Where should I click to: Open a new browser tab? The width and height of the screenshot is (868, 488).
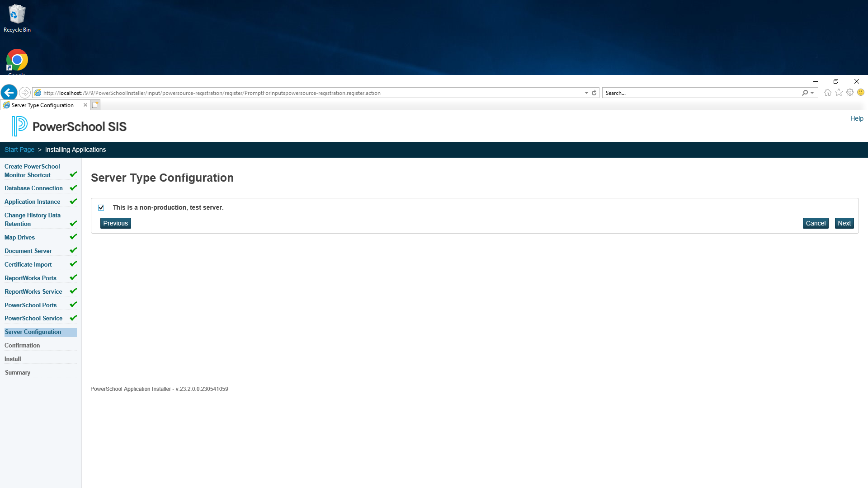(x=95, y=105)
